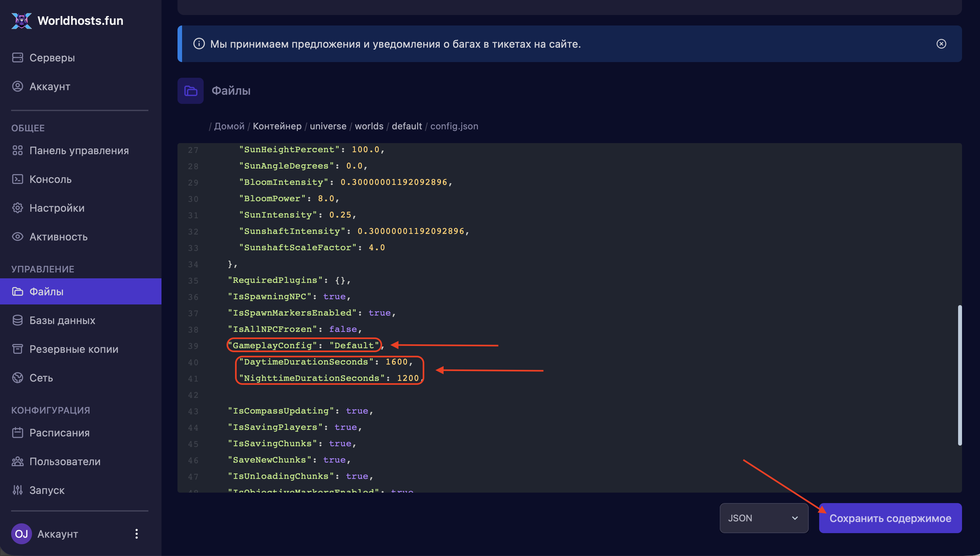The width and height of the screenshot is (980, 556).
Task: Click the Активность eye icon
Action: [18, 237]
